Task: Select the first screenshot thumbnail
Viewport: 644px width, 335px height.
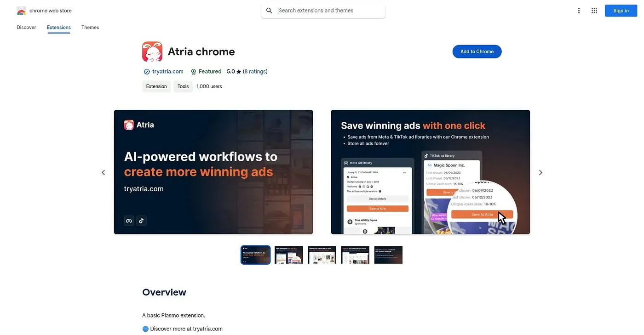Action: (255, 255)
